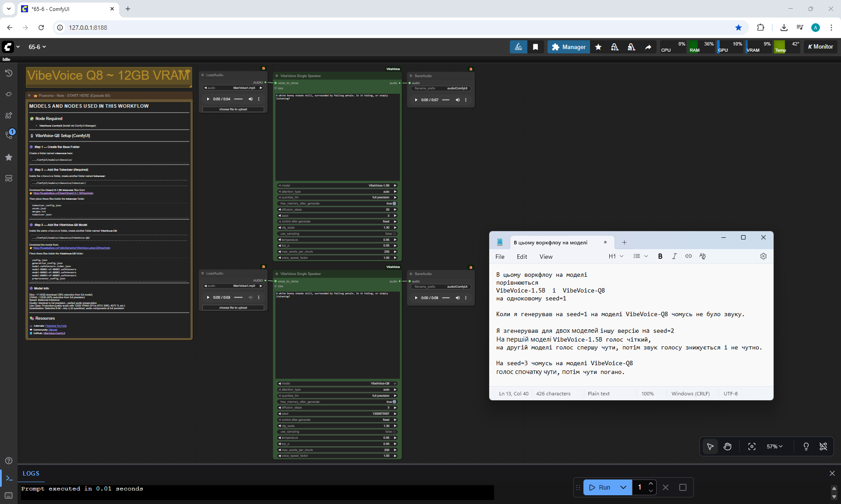Viewport: 841px width, 504px height.
Task: Toggle the bottom panel console icon
Action: 9,478
